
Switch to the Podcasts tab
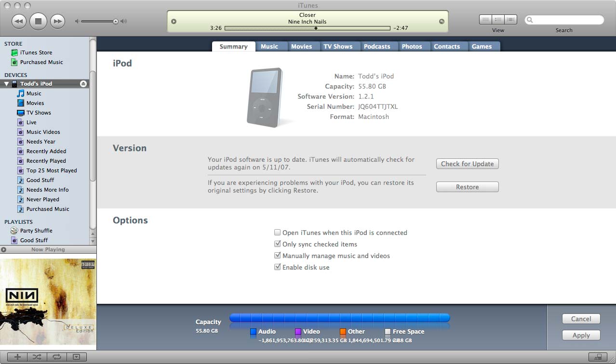pyautogui.click(x=377, y=47)
